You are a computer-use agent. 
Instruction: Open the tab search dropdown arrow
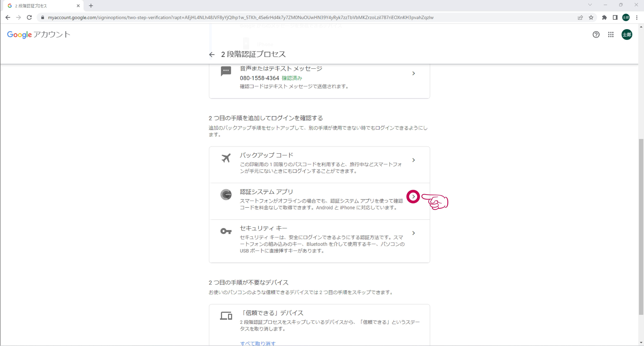click(590, 5)
